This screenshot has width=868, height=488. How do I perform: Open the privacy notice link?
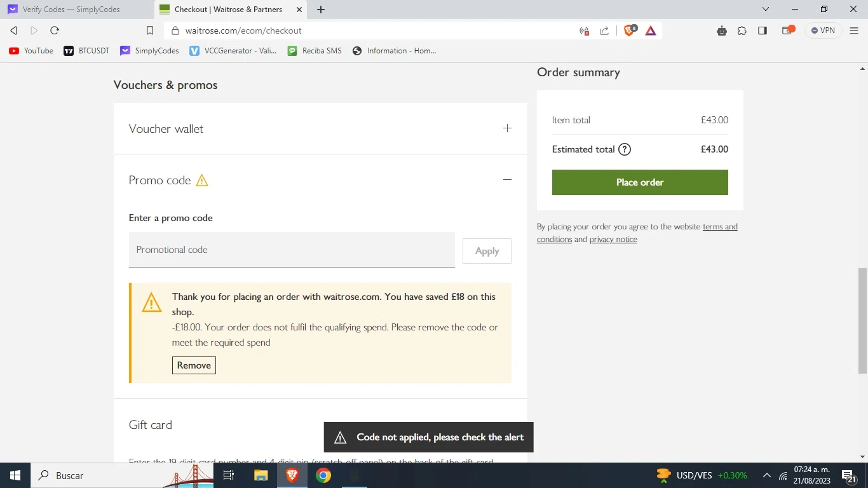613,240
